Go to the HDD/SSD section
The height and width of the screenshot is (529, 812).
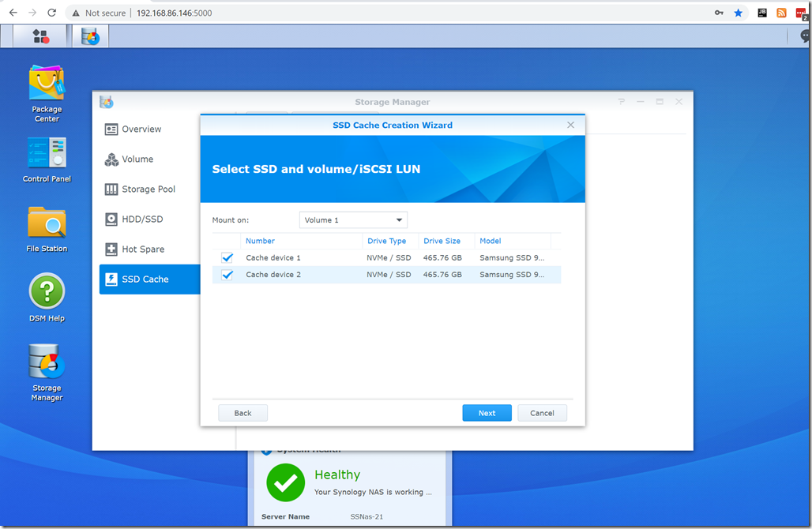point(149,219)
